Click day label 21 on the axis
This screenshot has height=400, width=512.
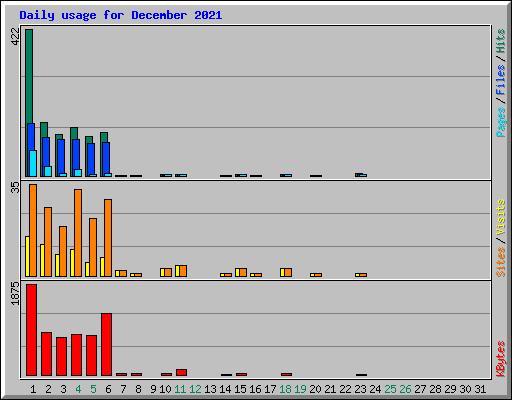(330, 389)
